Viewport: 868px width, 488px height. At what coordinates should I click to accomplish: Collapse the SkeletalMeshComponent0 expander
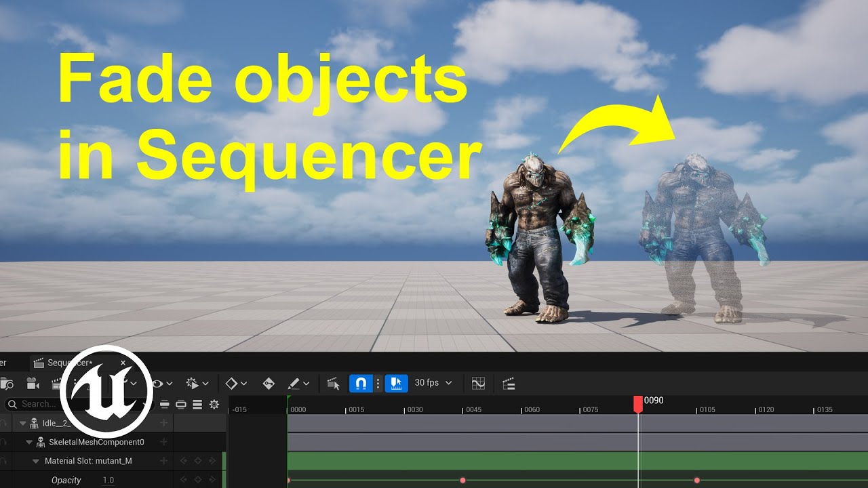29,442
